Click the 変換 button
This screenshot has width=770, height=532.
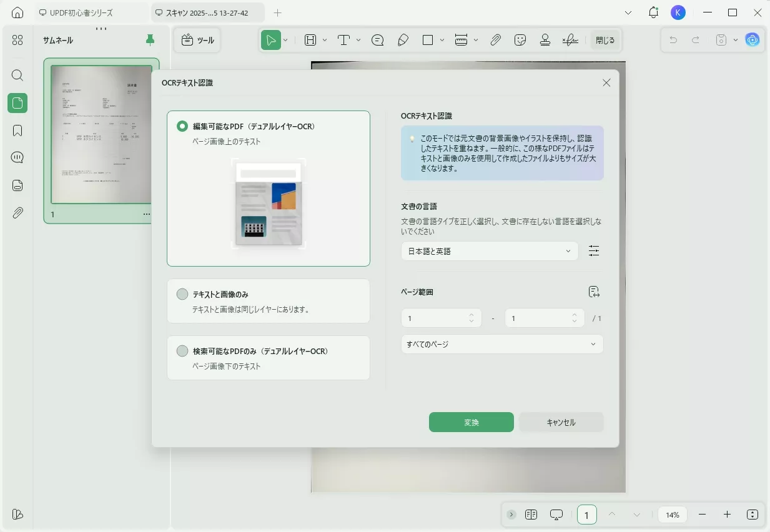(x=471, y=422)
